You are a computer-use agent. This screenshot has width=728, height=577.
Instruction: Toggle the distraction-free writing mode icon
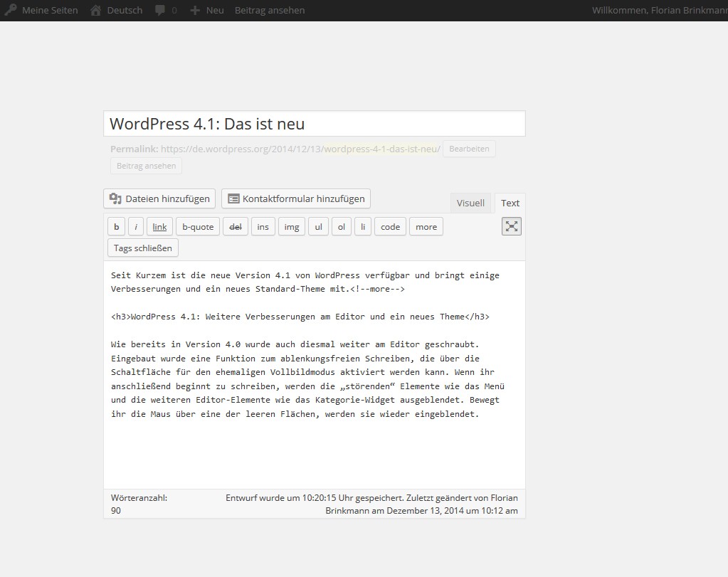coord(511,226)
